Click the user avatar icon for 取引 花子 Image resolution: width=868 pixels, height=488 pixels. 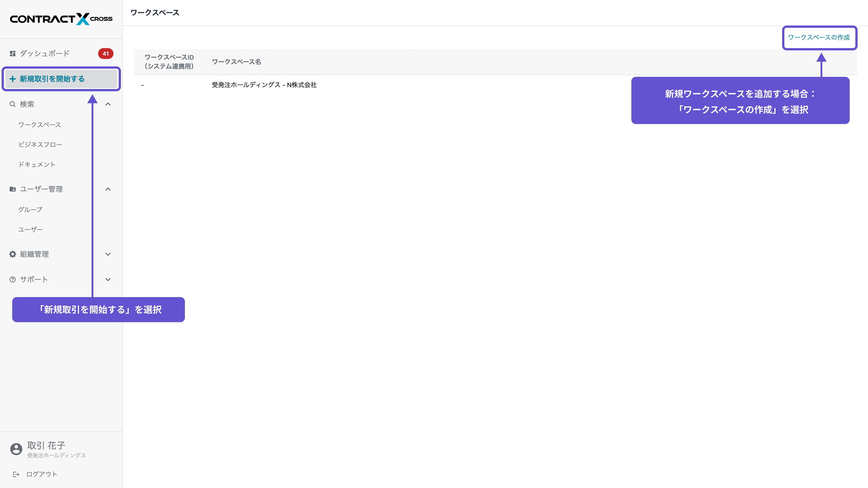pos(16,449)
